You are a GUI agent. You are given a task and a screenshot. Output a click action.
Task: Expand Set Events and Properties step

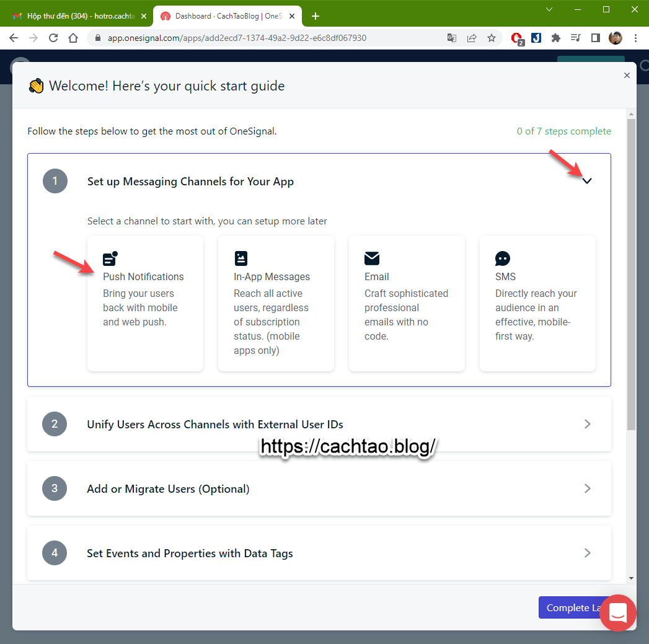tap(588, 553)
